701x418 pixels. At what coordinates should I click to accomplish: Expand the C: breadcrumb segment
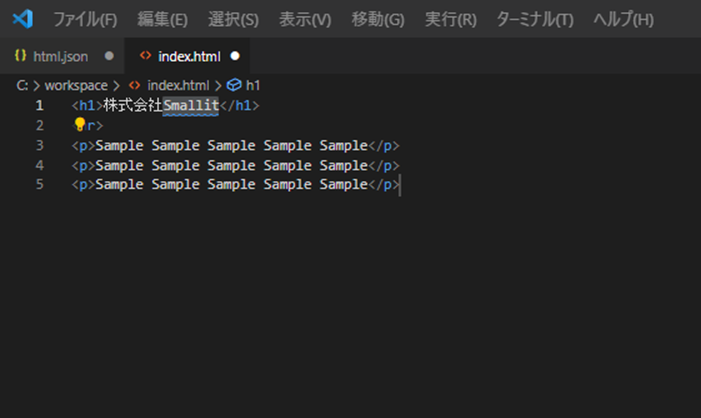click(22, 86)
